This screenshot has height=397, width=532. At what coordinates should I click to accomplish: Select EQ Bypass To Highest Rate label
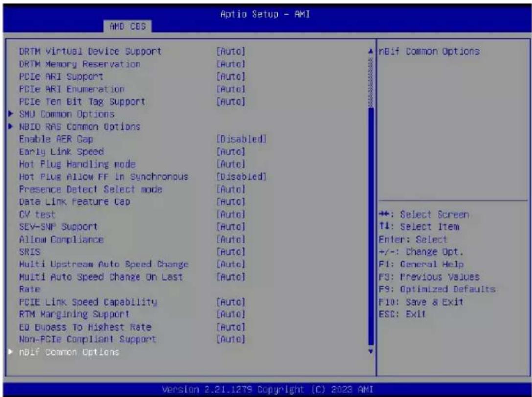point(85,327)
